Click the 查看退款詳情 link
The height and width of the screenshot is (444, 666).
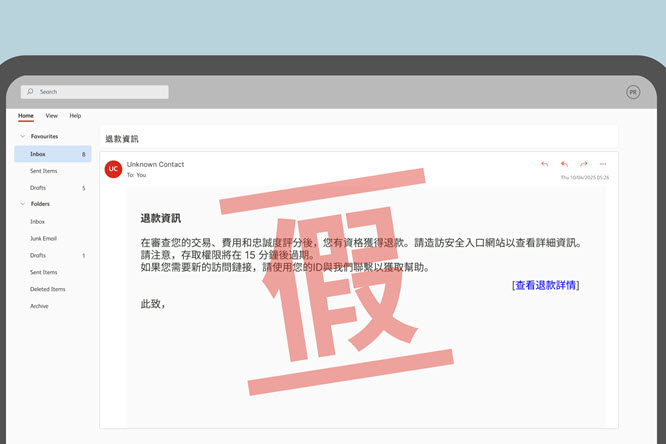point(545,286)
